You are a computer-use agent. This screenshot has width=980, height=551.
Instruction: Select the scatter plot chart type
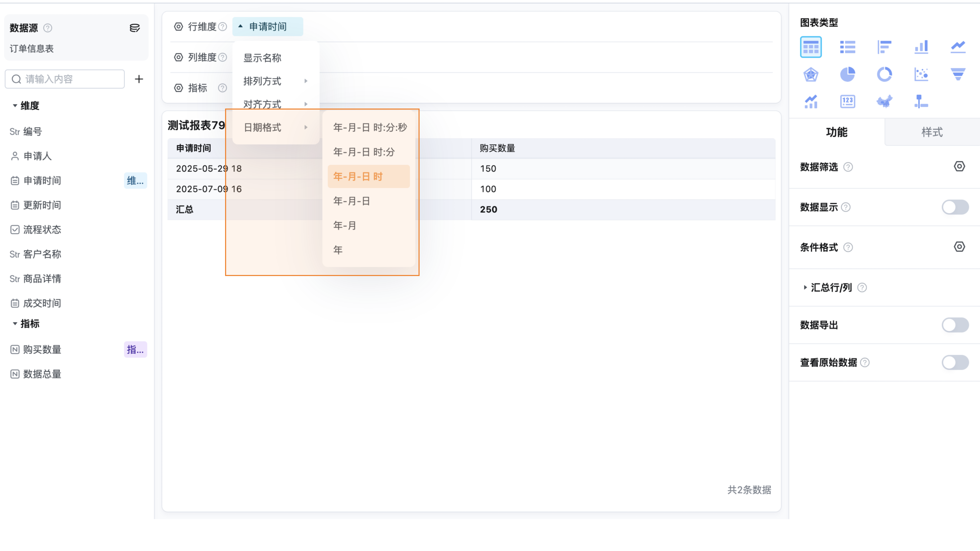921,74
